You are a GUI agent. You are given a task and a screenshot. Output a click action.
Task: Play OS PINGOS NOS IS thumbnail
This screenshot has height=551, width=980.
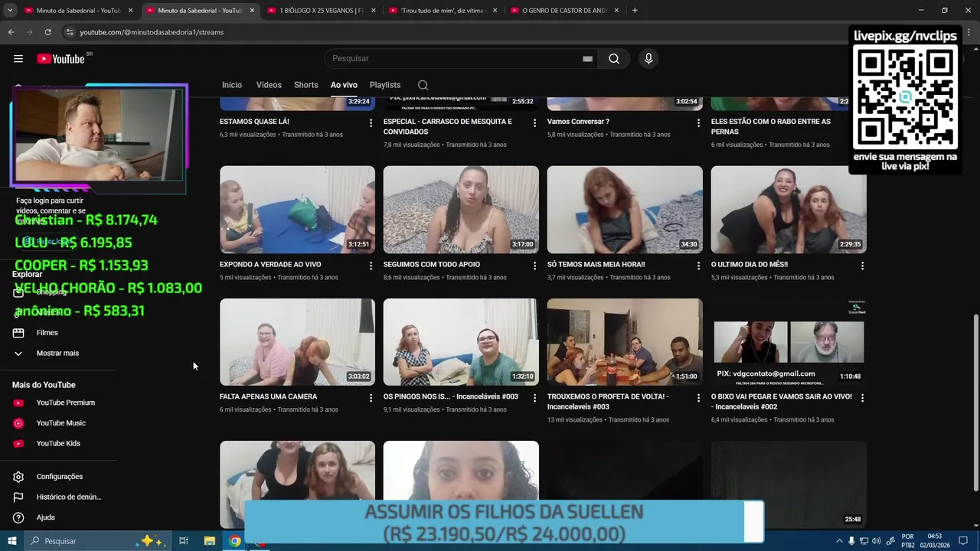pyautogui.click(x=461, y=342)
